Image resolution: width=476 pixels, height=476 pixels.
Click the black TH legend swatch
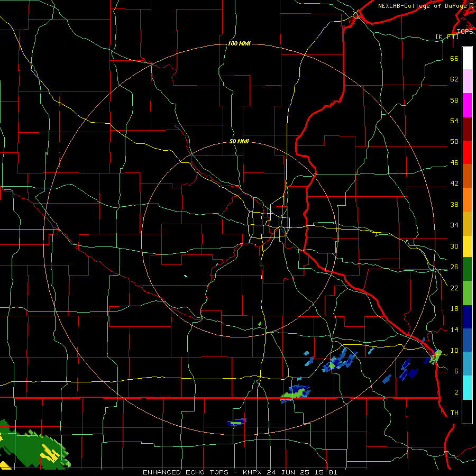click(x=467, y=411)
